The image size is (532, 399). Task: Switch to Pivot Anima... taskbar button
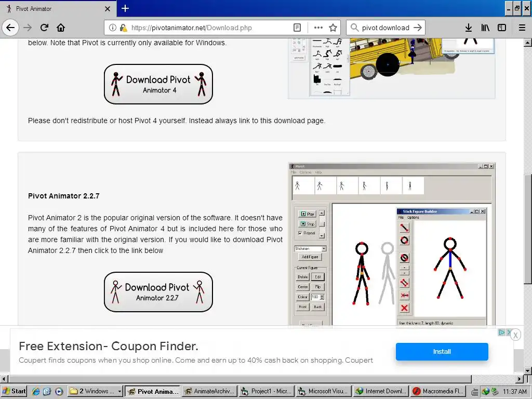pos(153,391)
